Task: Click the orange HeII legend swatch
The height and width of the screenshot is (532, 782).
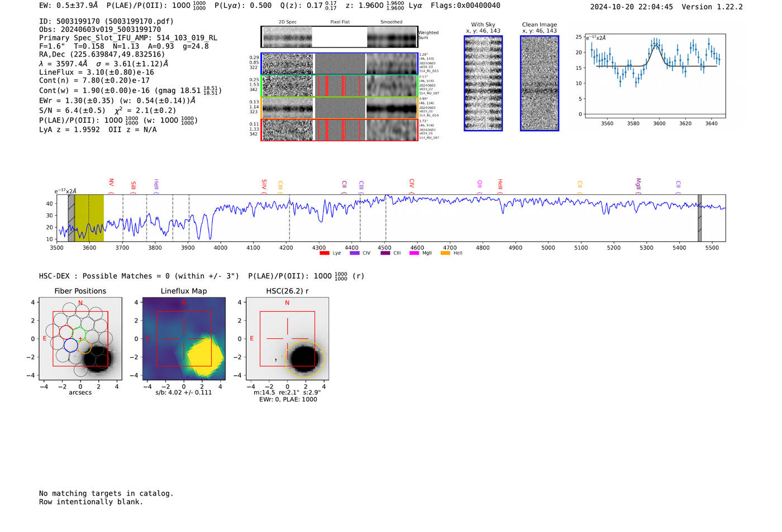Action: pyautogui.click(x=445, y=253)
